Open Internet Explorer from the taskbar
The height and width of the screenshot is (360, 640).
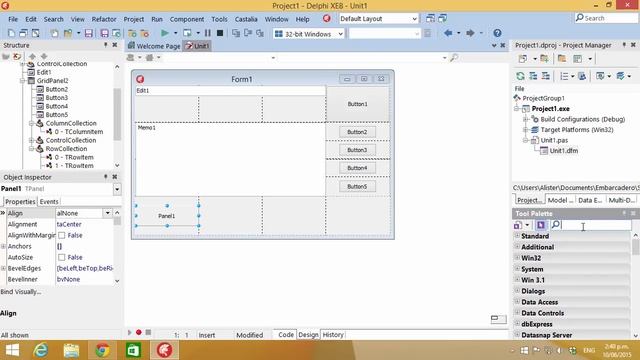40,350
